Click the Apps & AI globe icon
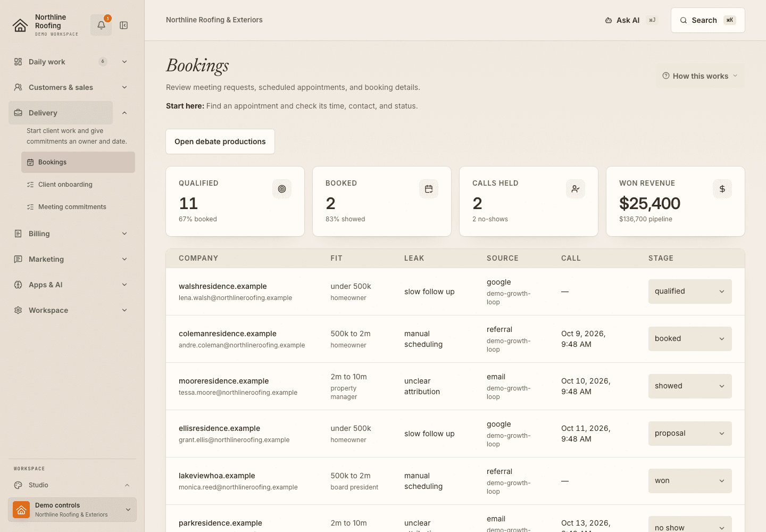 tap(18, 285)
